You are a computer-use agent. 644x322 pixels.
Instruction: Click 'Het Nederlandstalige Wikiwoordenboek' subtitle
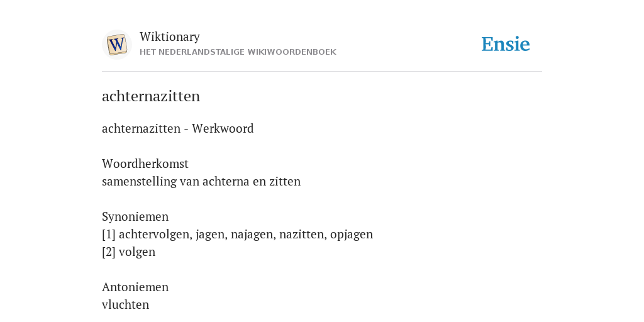(x=238, y=52)
